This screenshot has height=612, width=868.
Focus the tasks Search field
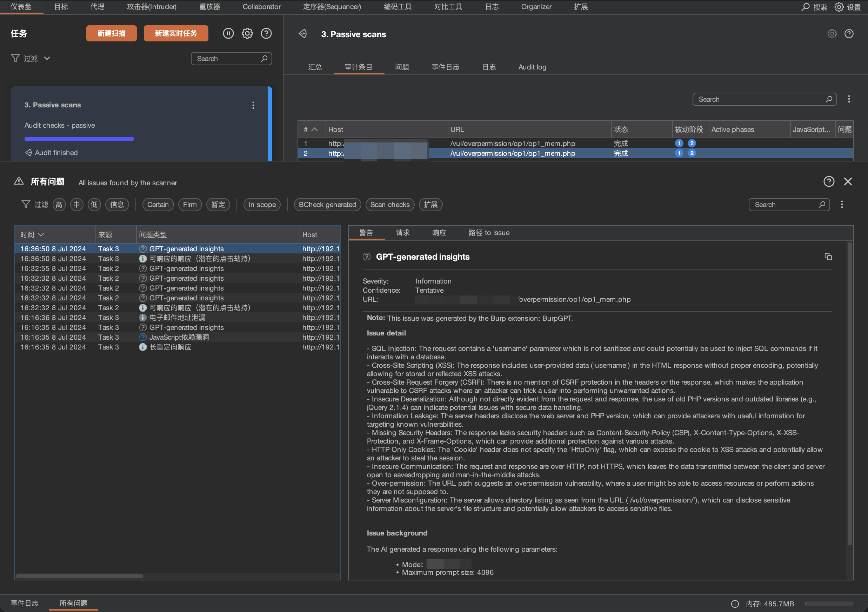tap(231, 59)
